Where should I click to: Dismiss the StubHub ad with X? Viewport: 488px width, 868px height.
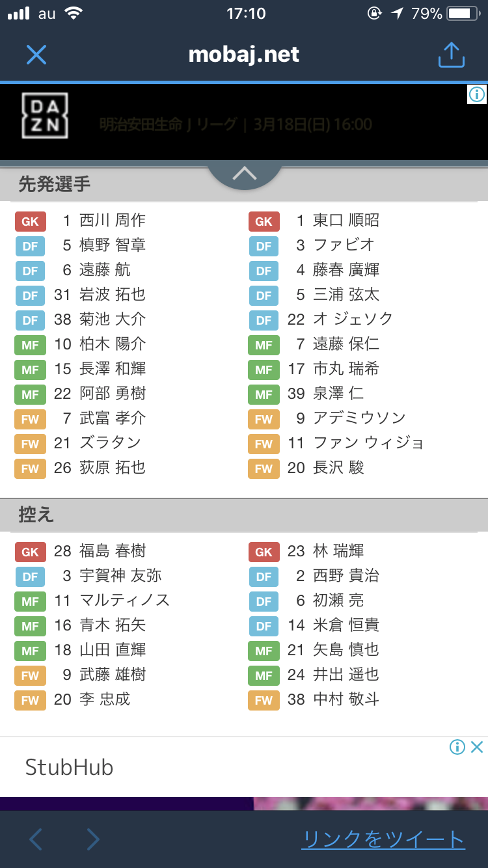[477, 746]
